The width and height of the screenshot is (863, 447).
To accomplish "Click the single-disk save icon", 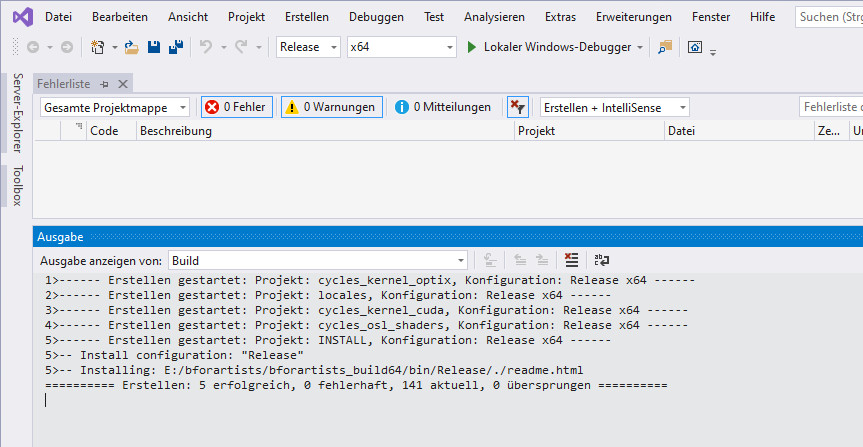I will [154, 47].
